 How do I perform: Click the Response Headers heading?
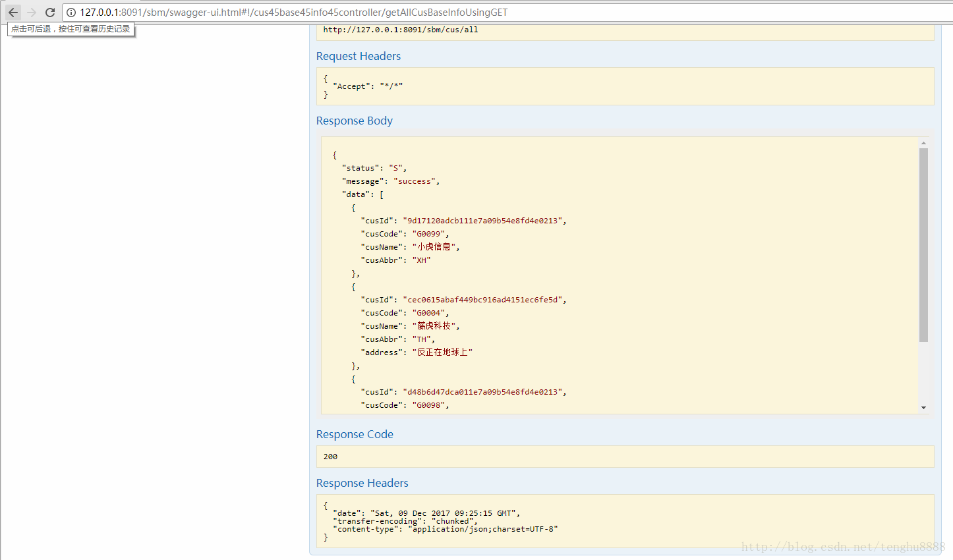pyautogui.click(x=362, y=483)
